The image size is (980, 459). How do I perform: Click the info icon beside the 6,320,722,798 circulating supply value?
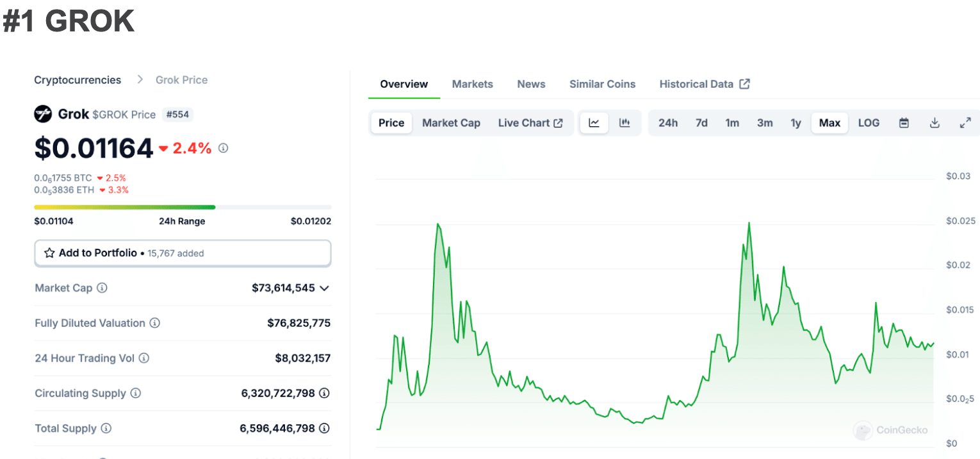(324, 393)
